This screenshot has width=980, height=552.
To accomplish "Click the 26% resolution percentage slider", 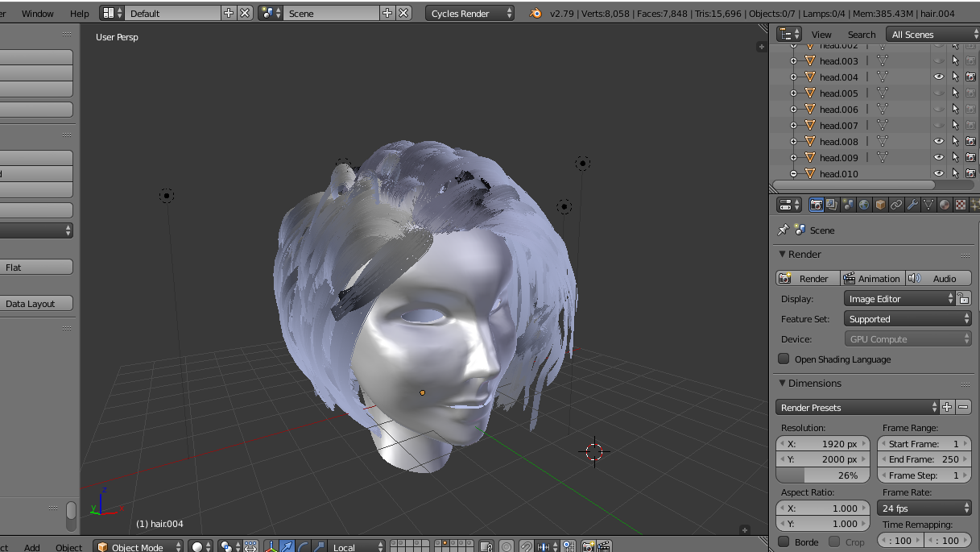I will pyautogui.click(x=823, y=475).
